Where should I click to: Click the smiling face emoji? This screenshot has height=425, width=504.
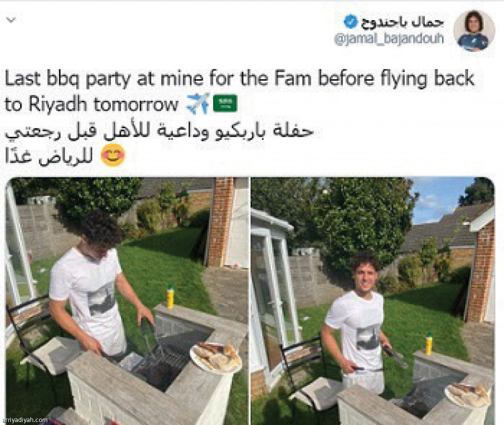[113, 155]
